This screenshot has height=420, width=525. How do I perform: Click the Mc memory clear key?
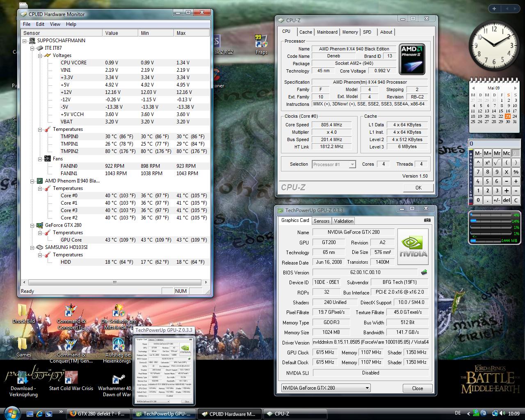pyautogui.click(x=507, y=153)
